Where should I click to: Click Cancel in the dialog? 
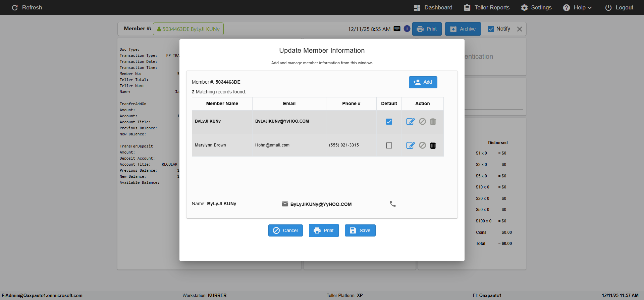pos(285,230)
